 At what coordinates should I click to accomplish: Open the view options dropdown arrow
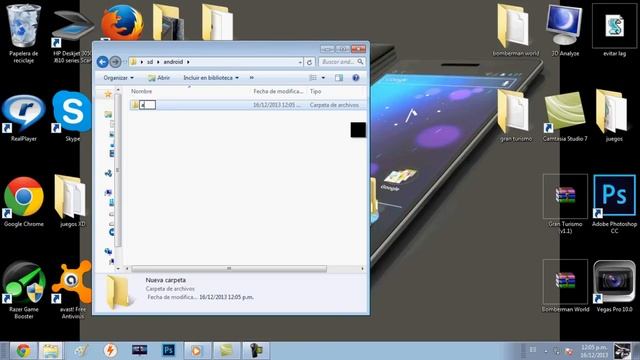click(323, 78)
